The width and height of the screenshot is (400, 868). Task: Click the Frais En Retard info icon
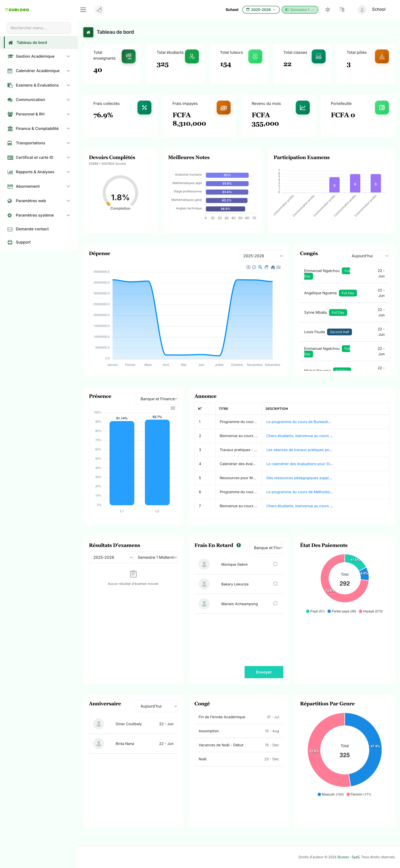click(x=239, y=545)
